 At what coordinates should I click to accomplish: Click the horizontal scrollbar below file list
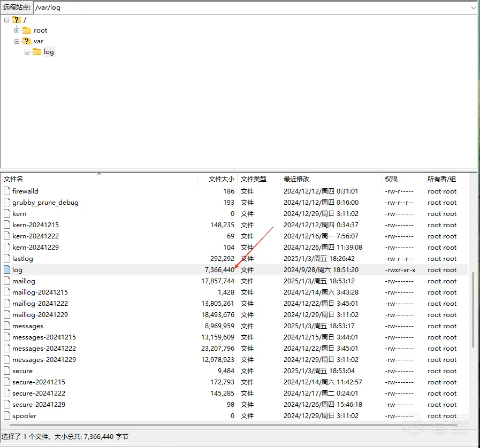233,425
